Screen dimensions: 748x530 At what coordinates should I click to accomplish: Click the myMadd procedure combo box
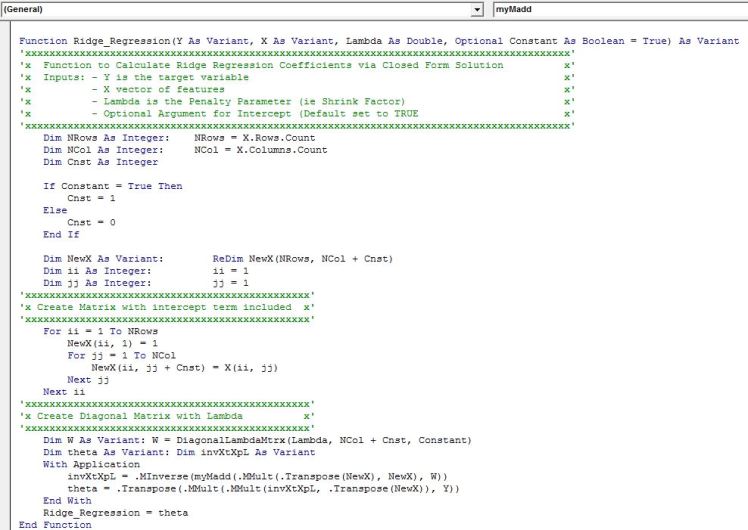point(618,9)
